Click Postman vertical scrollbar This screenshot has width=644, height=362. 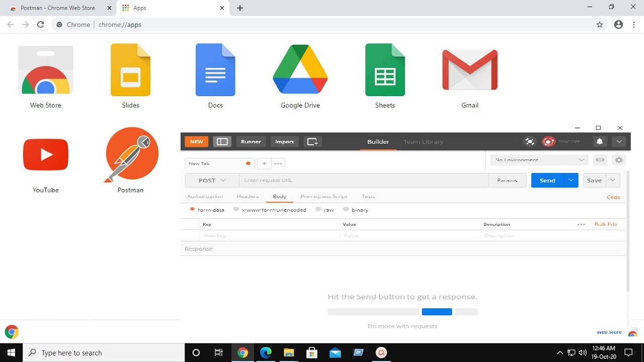click(627, 231)
